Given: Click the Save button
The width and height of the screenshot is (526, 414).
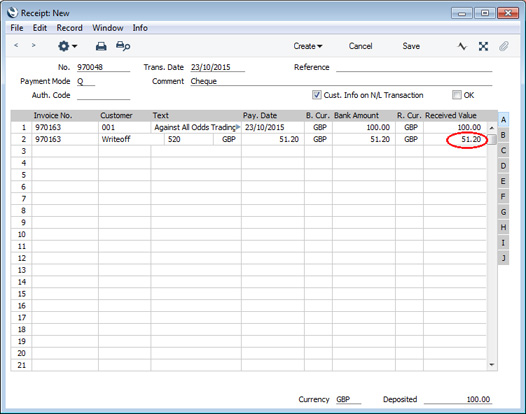Looking at the screenshot, I should coord(411,46).
